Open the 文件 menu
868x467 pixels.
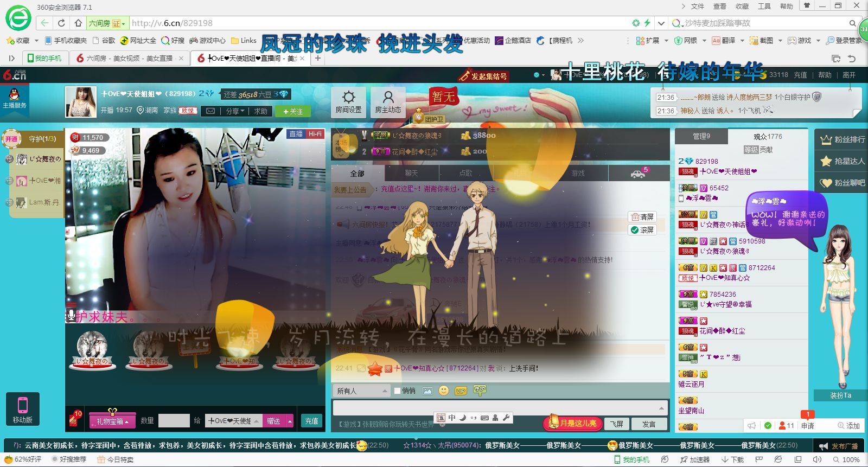click(x=698, y=7)
